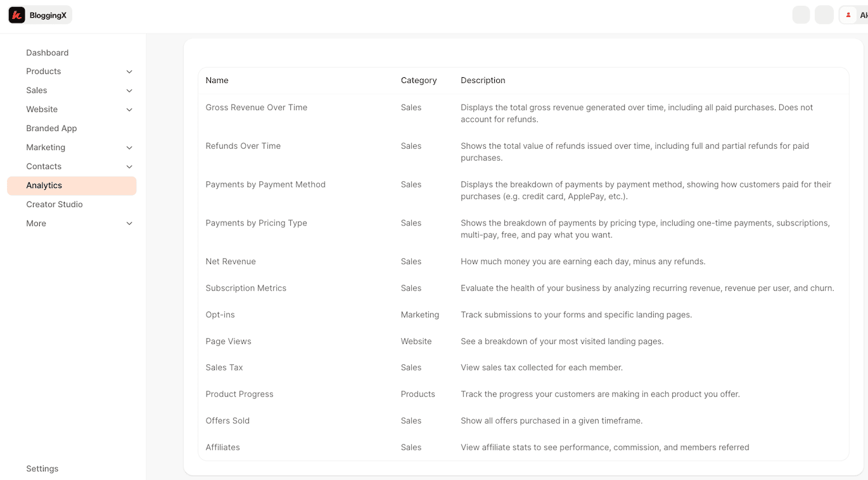The width and height of the screenshot is (868, 480).
Task: Open the Gross Revenue Over Time report
Action: click(257, 108)
